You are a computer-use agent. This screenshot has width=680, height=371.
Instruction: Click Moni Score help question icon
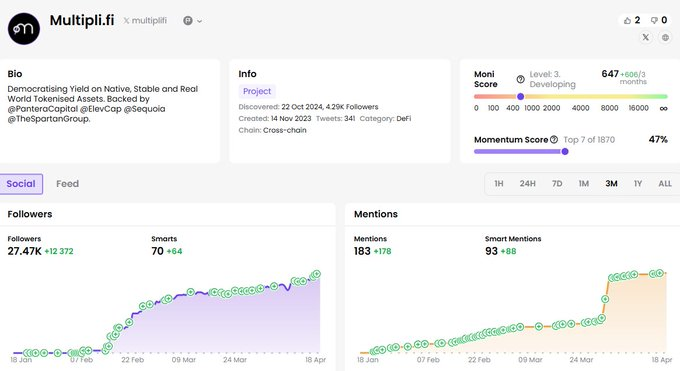520,79
